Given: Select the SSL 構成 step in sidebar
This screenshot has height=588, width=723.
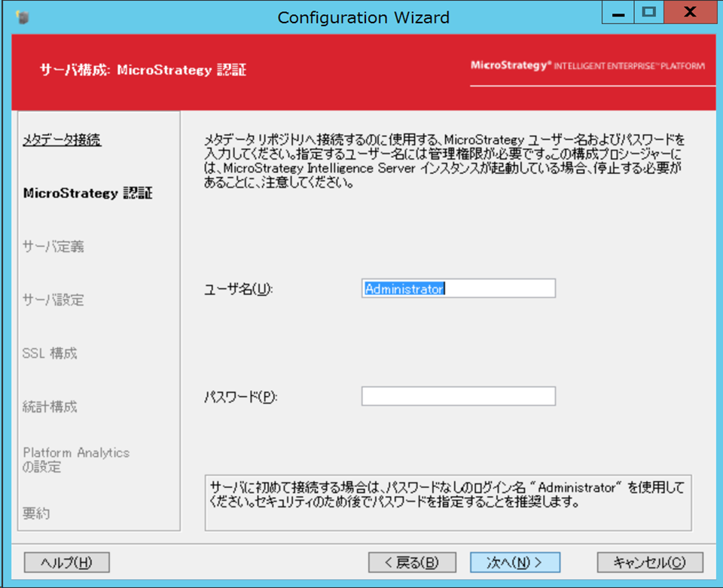Looking at the screenshot, I should pos(50,353).
